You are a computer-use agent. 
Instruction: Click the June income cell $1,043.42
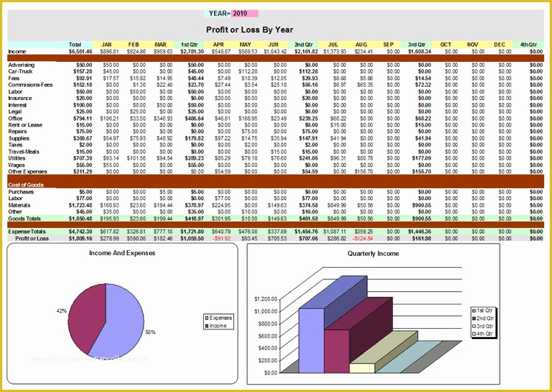click(276, 51)
